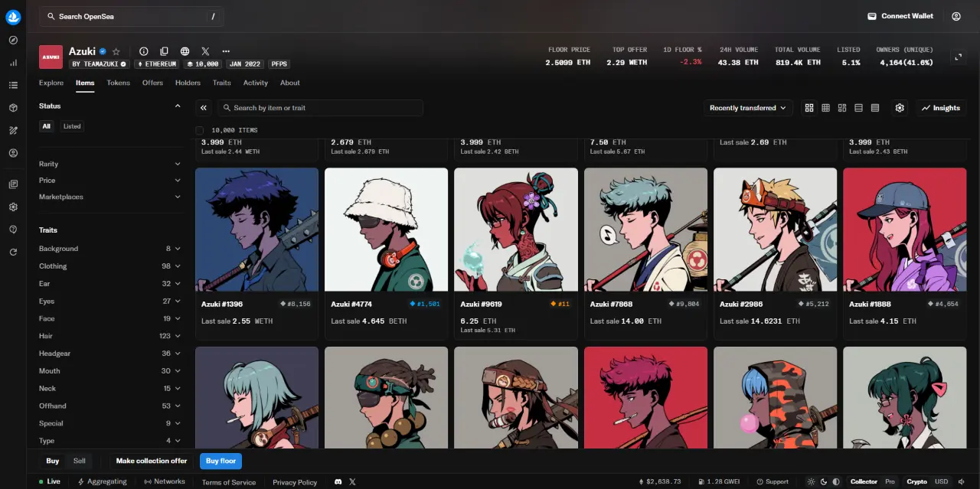
Task: Go to the Explore tab
Action: 51,83
